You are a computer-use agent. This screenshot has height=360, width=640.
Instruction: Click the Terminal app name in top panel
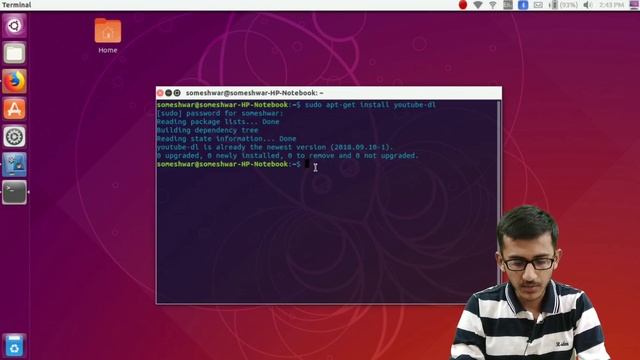click(x=16, y=5)
